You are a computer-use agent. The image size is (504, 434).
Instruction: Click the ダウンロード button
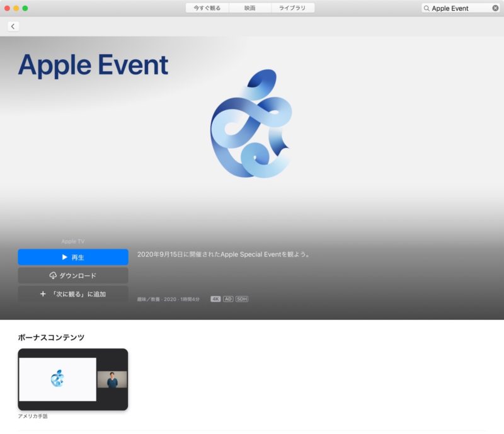pyautogui.click(x=73, y=275)
